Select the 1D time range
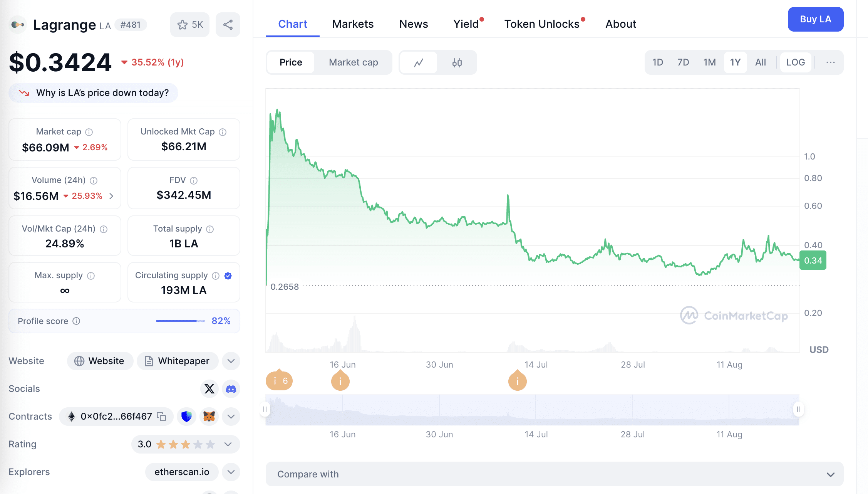Screen dimensions: 868x494 (658, 62)
